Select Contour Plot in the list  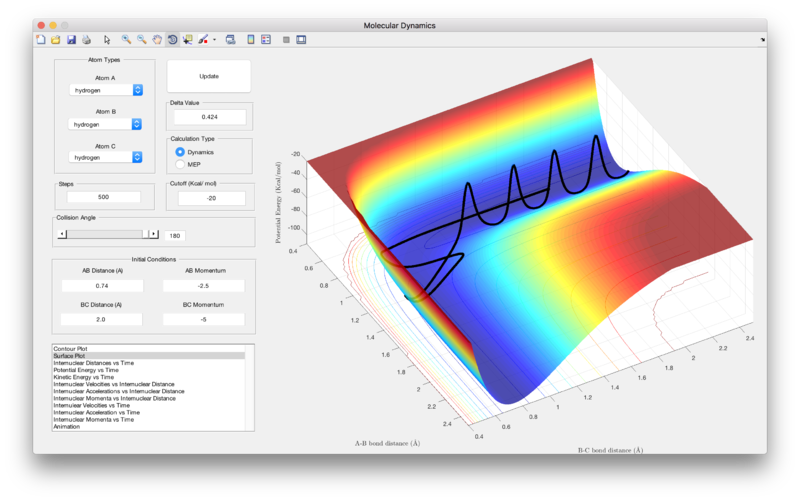[x=71, y=349]
